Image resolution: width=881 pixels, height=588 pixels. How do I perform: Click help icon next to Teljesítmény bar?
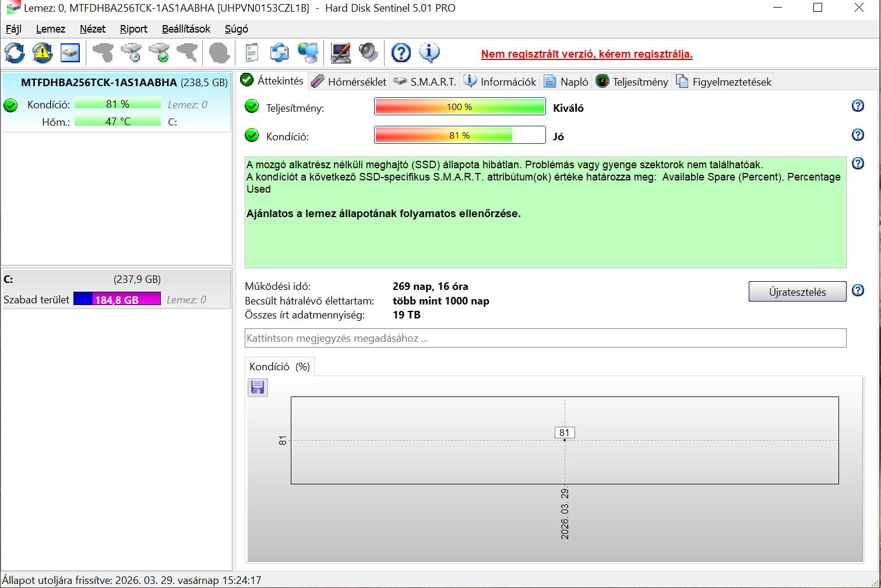pos(858,105)
